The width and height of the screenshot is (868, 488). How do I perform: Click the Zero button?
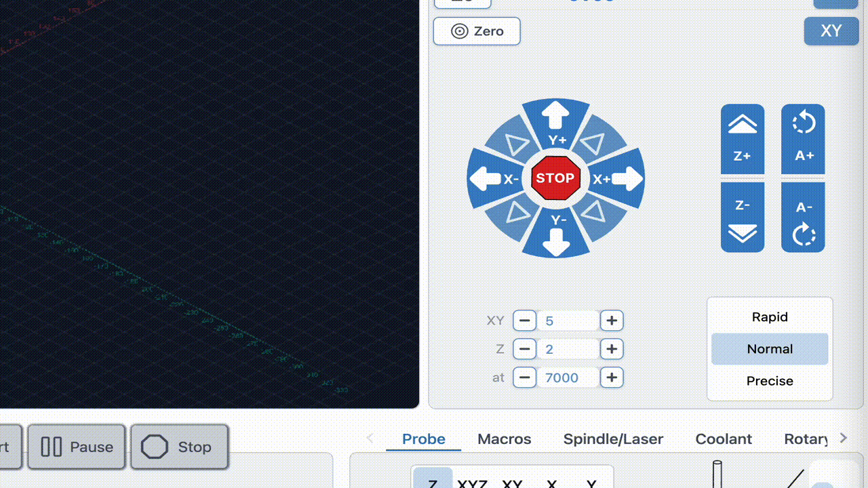477,31
